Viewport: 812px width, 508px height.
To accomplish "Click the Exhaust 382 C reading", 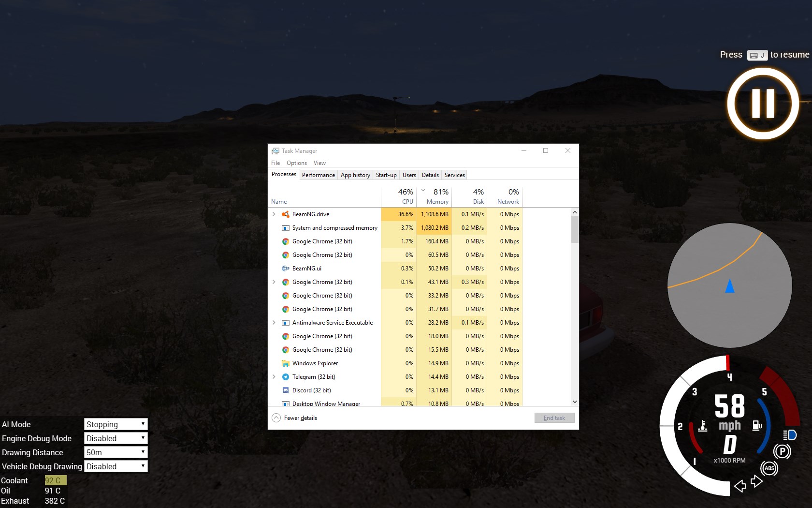I will [x=55, y=501].
